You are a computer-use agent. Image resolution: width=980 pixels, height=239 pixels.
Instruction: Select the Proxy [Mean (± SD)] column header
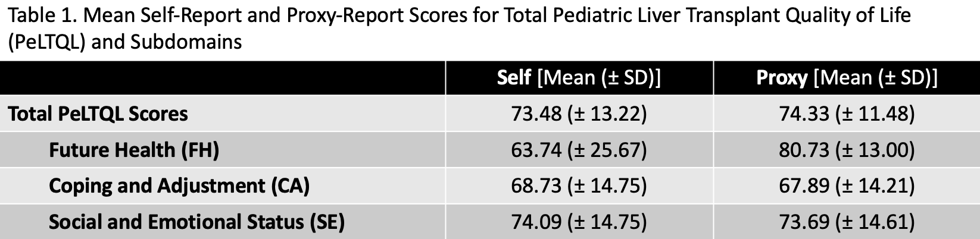tap(847, 78)
